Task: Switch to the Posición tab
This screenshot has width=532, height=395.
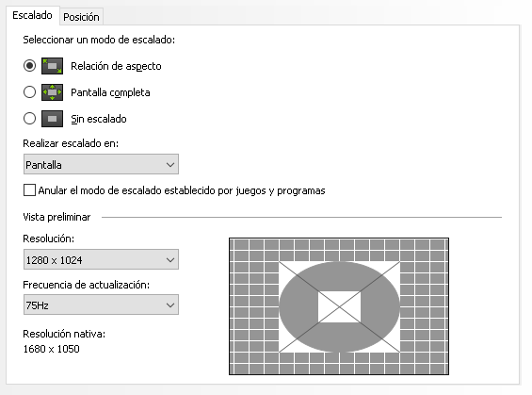Action: point(81,17)
